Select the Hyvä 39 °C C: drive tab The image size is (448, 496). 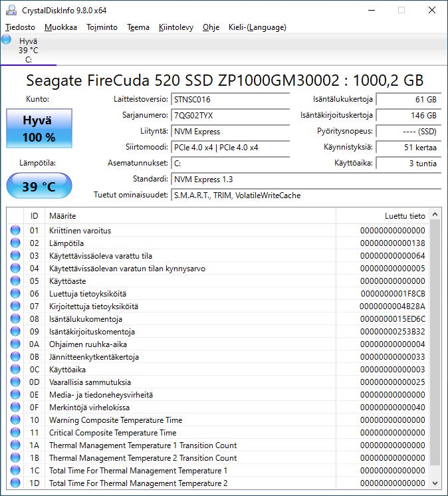29,50
